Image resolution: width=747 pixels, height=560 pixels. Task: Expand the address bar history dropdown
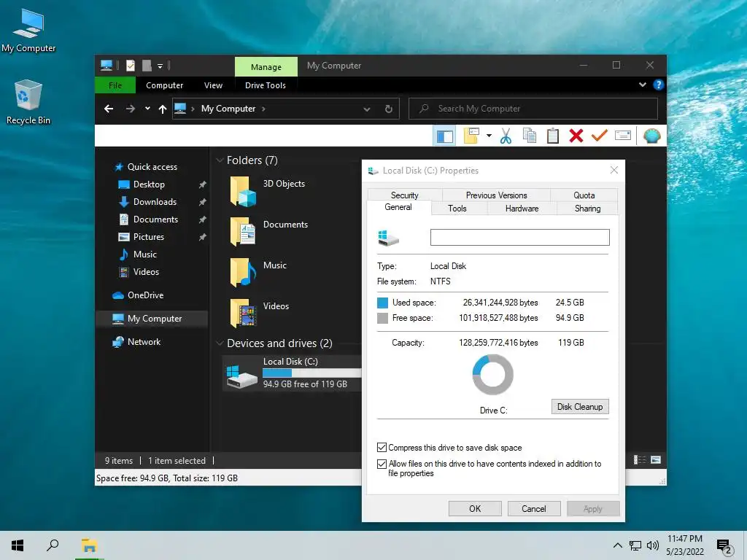pos(367,109)
